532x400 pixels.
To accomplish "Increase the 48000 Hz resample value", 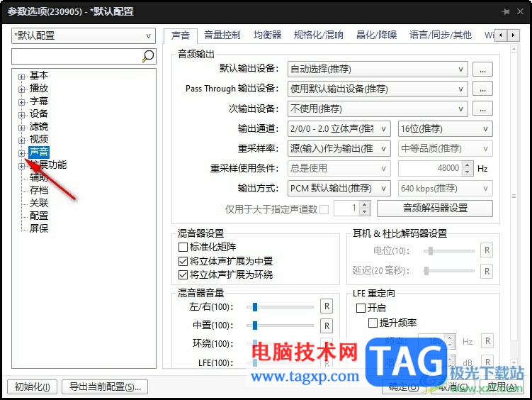I will click(x=468, y=165).
